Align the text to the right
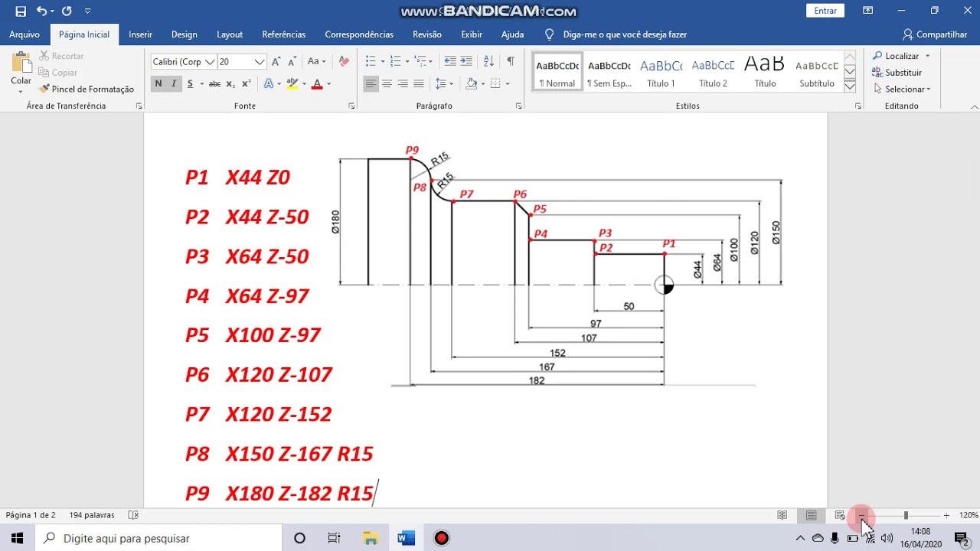Screen dimensions: 980x551 tap(403, 83)
